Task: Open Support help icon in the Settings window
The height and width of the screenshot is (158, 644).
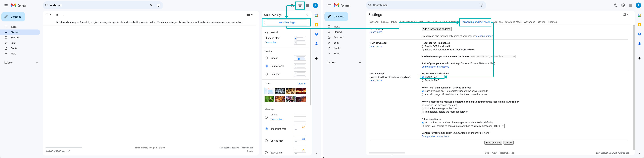Action: [x=616, y=5]
